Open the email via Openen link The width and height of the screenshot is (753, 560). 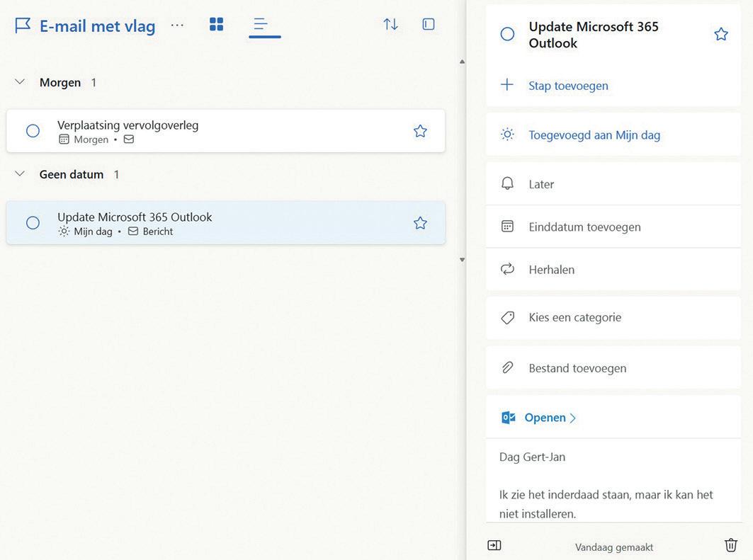tap(544, 418)
